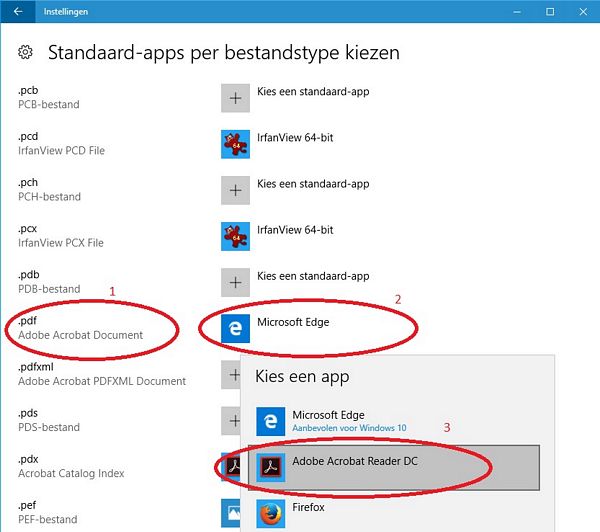Open IrfanView 64-bit label for .pcx
The image size is (600, 532).
pos(295,230)
